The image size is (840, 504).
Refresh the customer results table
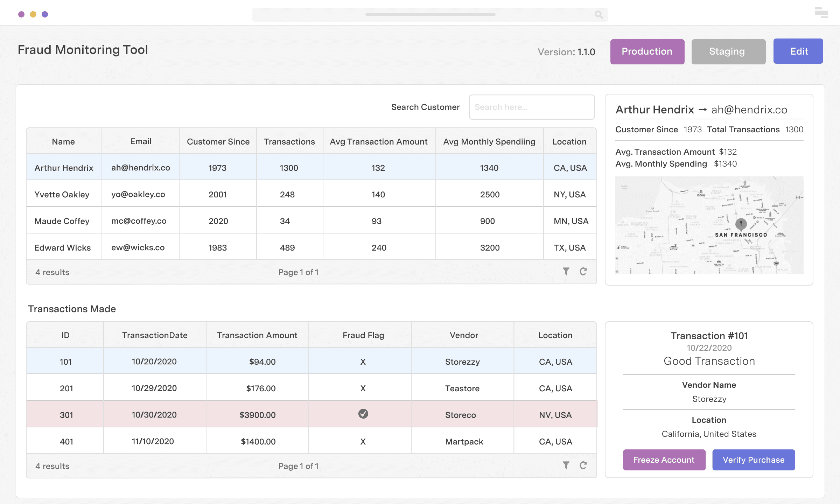tap(583, 272)
